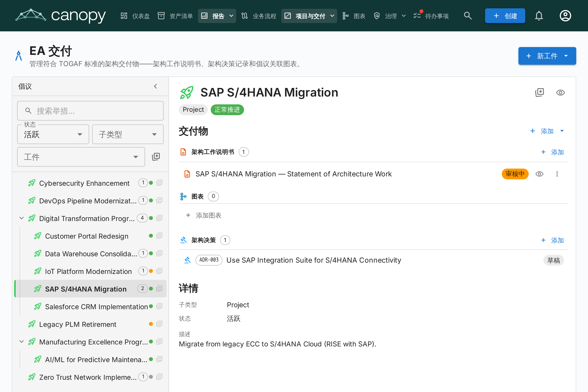Click the artifact icon on the Manufacturing Excellence Program row
Viewport: 588px width, 392px height.
point(159,342)
